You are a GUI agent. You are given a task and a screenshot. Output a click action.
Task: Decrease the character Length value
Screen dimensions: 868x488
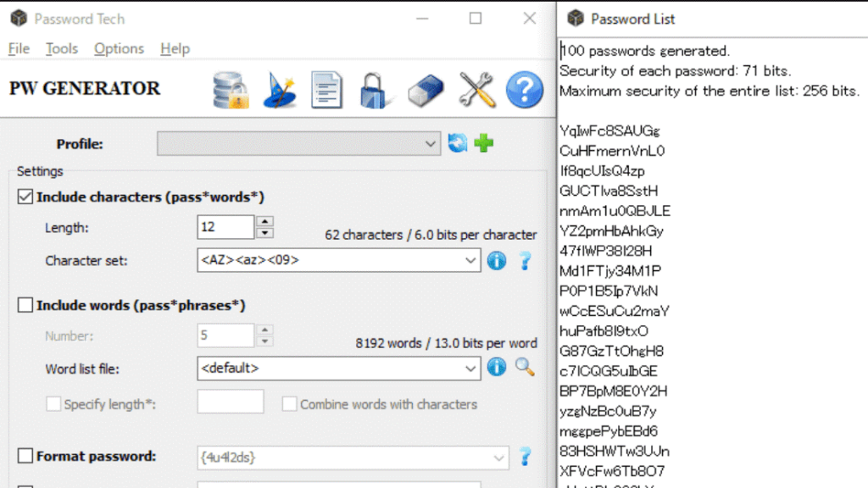tap(264, 233)
